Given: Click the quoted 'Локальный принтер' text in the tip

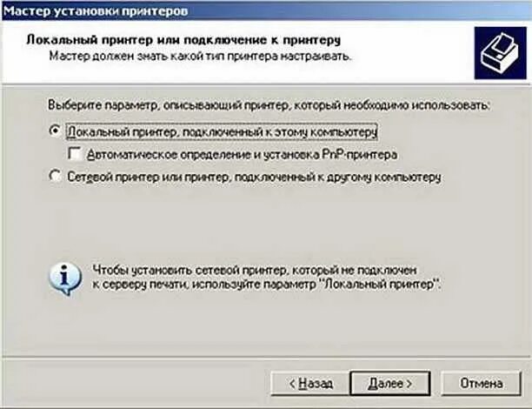Looking at the screenshot, I should (379, 284).
